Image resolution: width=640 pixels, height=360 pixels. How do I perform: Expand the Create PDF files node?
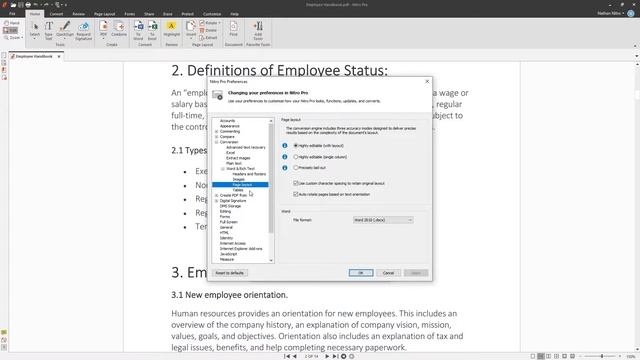pos(217,196)
